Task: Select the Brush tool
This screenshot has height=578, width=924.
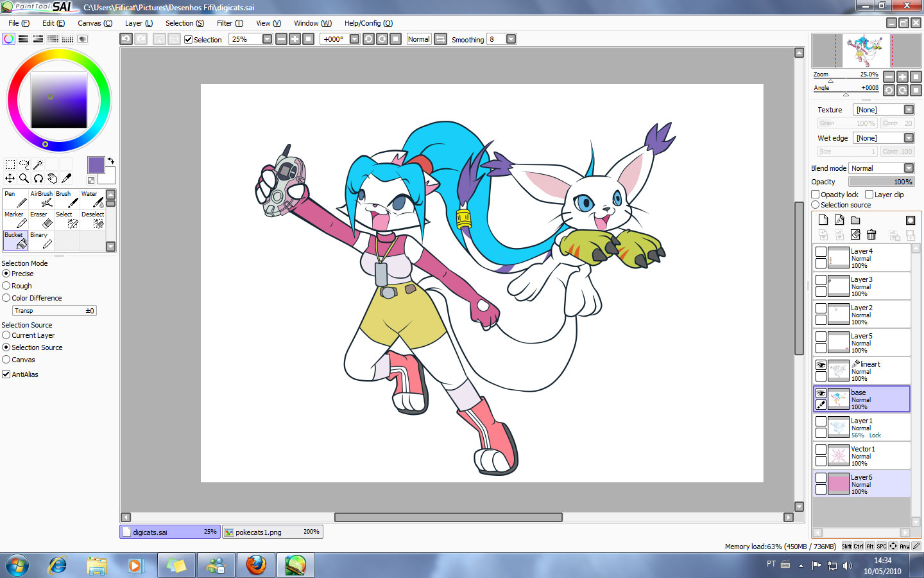Action: [67, 199]
